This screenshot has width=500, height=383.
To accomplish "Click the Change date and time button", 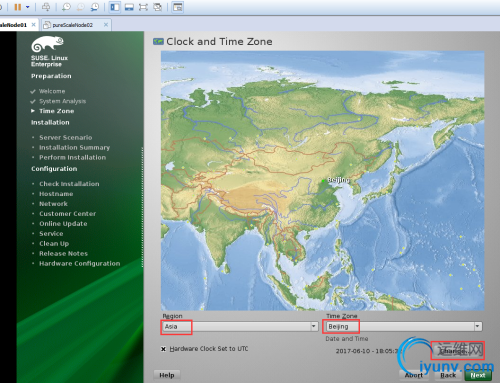I will [457, 351].
